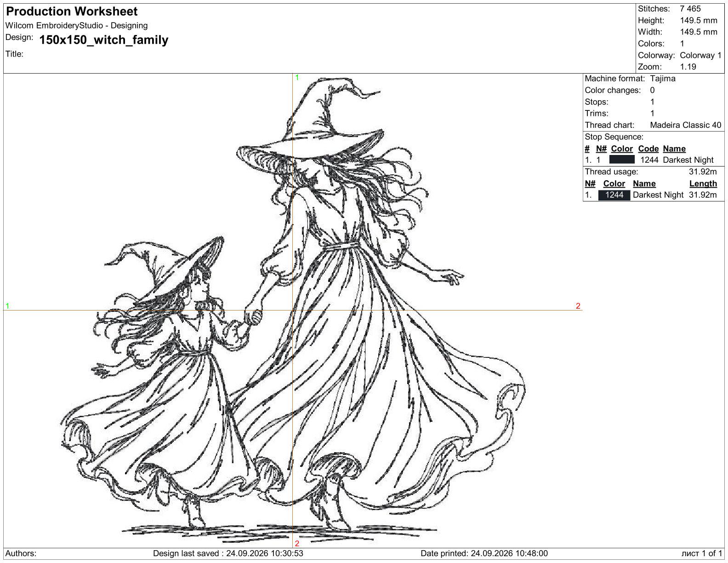Click the Thread usage: label
The image size is (728, 563).
tap(611, 172)
